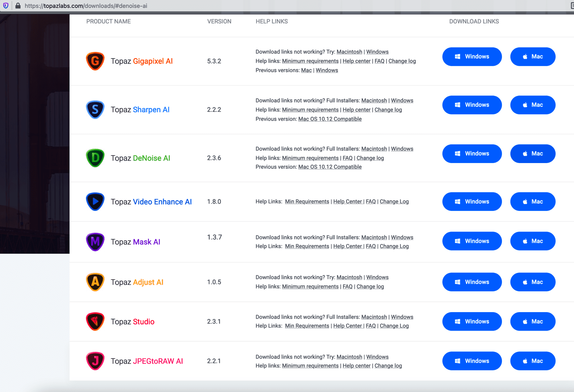The width and height of the screenshot is (574, 392).
Task: Click the padlock site security icon
Action: point(18,6)
